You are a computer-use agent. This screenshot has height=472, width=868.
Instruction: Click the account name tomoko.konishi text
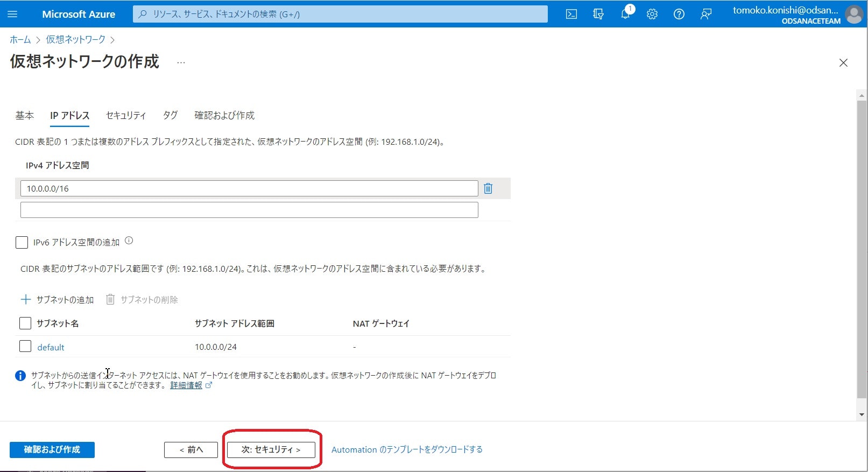pos(786,10)
